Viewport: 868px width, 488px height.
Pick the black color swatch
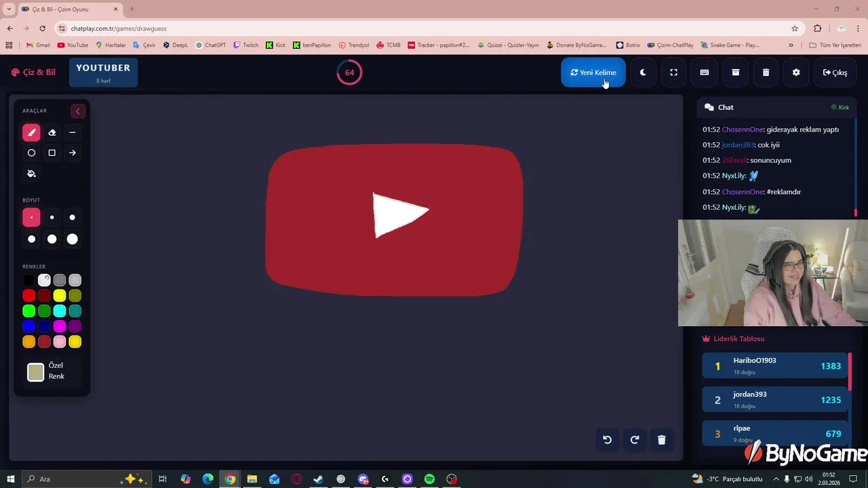pyautogui.click(x=28, y=280)
